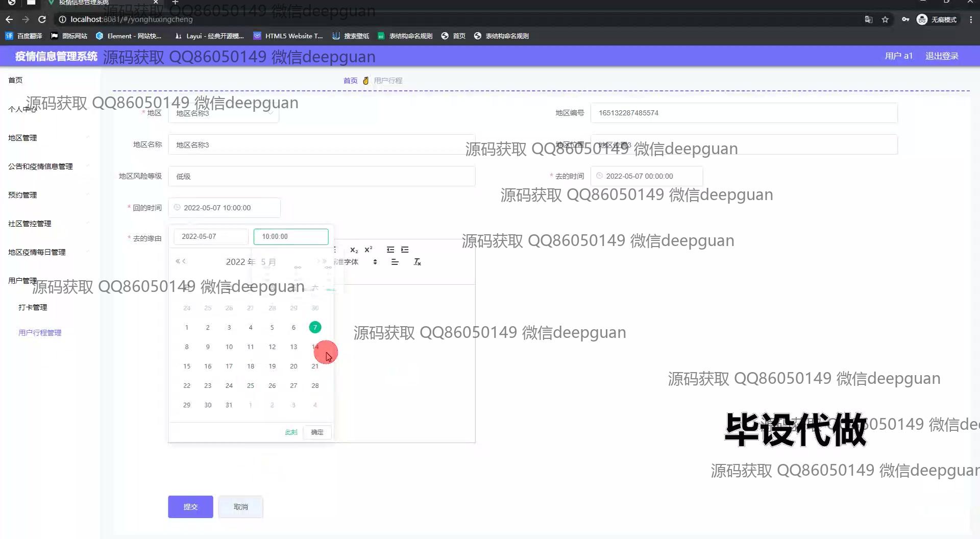This screenshot has width=980, height=539.
Task: Go to next year in date picker
Action: 325,261
